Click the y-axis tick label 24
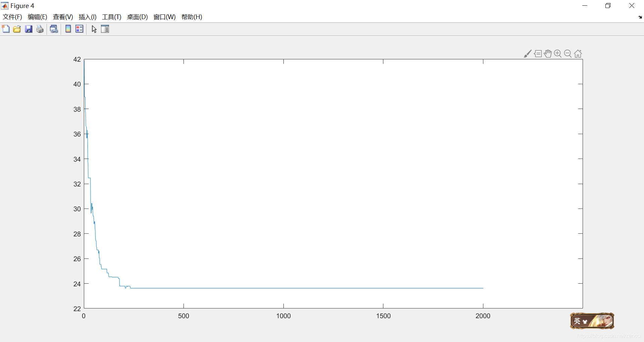The image size is (644, 342). pyautogui.click(x=77, y=284)
